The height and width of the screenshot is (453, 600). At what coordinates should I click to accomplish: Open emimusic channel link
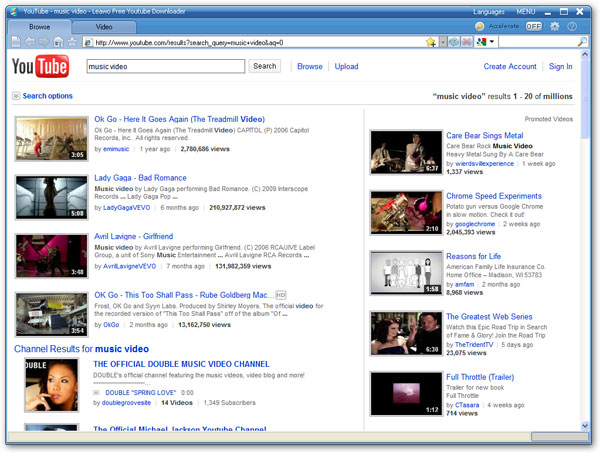click(116, 149)
